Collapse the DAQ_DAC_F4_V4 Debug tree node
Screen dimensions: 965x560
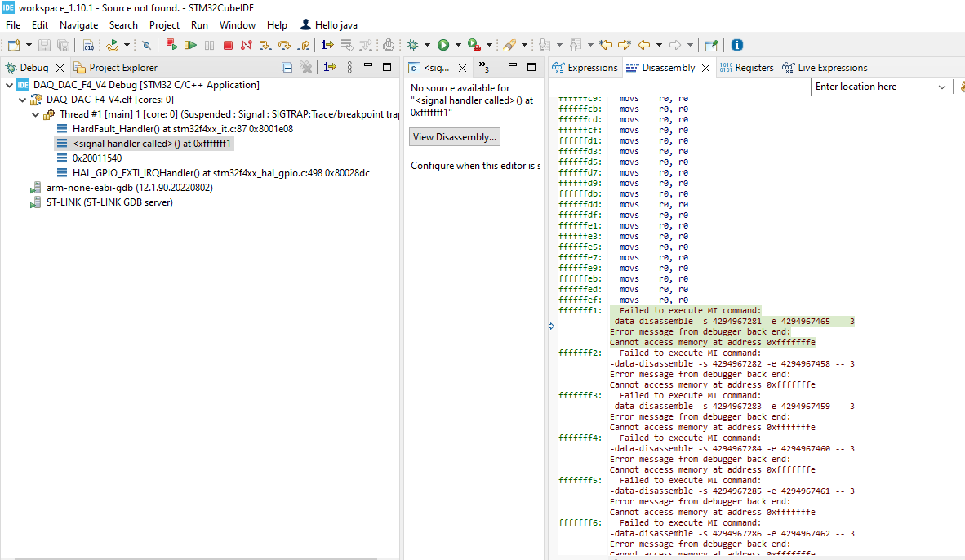9,85
